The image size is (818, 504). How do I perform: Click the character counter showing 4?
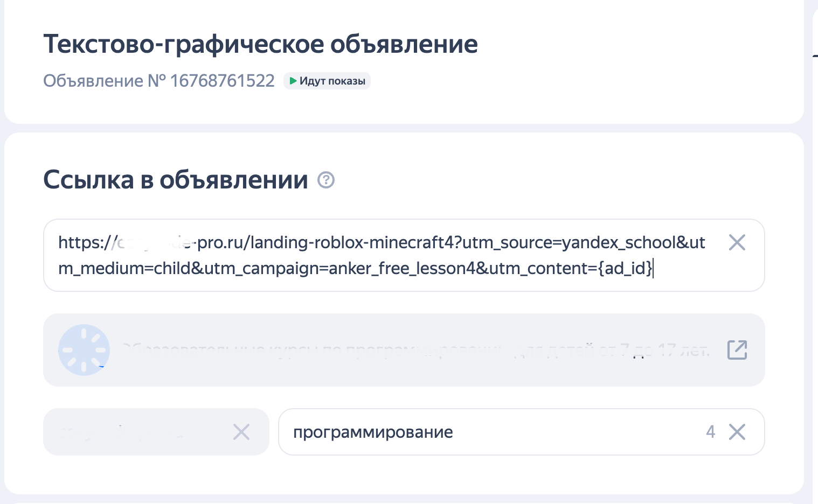(711, 432)
